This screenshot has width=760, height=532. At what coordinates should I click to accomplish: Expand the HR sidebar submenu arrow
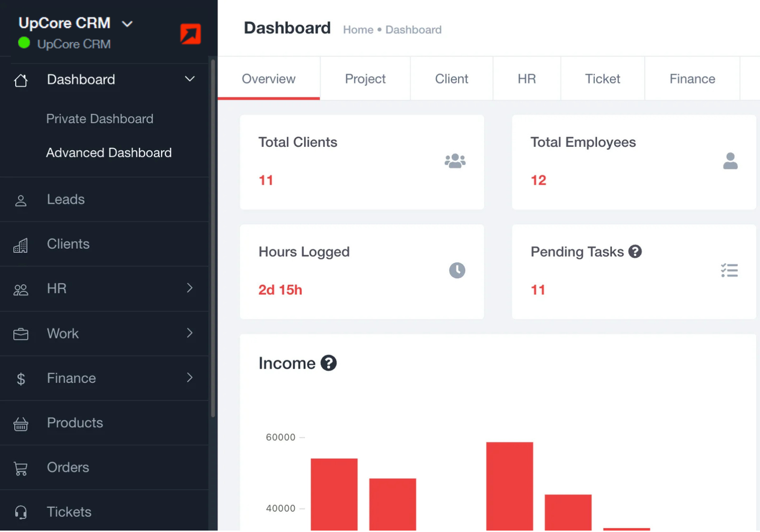[x=190, y=288]
